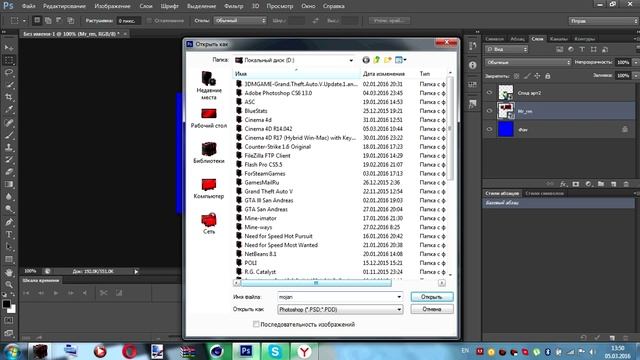Viewport: 640px width, 360px height.
Task: Select the Hand tool
Action: click(9, 272)
